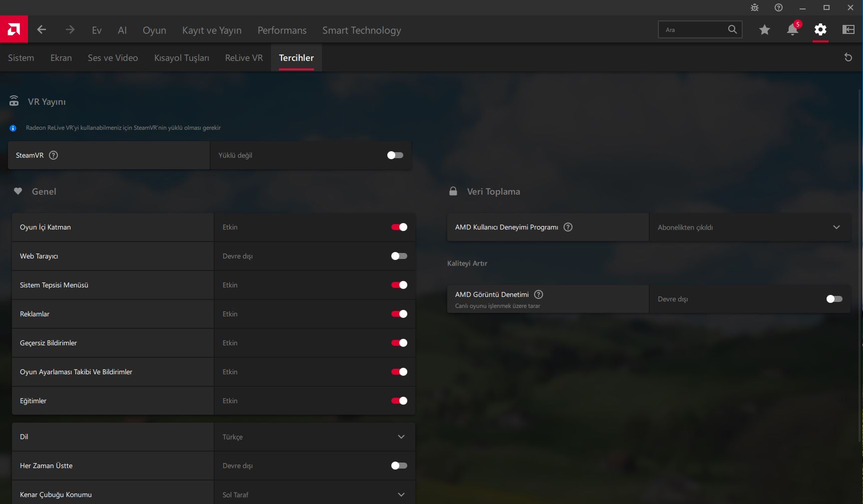Open Kenar Çubuğu Konumu dropdown
863x504 pixels.
coord(314,493)
